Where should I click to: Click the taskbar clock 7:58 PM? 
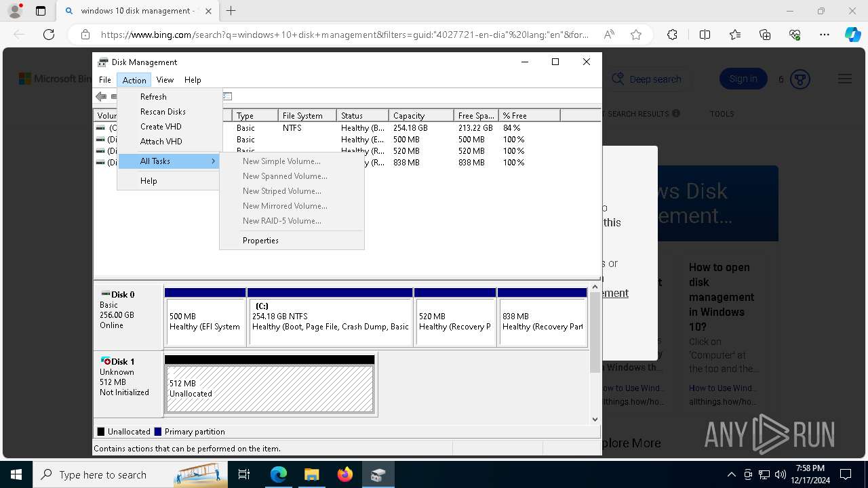click(x=810, y=468)
